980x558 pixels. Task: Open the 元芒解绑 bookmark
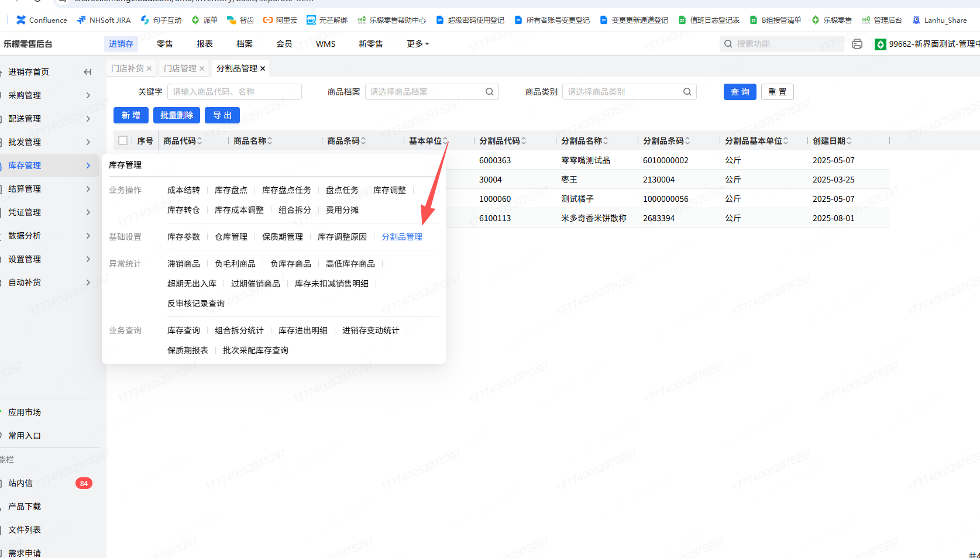click(327, 20)
